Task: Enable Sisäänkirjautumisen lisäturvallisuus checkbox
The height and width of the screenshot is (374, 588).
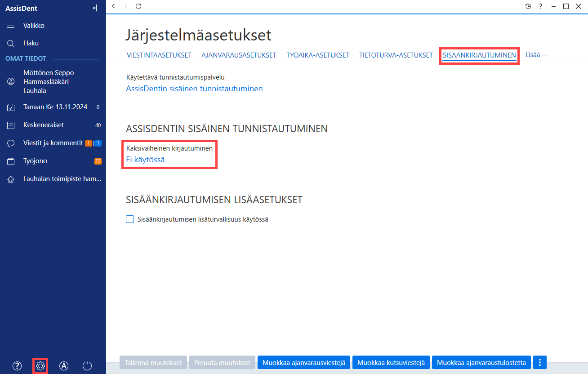Action: (x=130, y=219)
